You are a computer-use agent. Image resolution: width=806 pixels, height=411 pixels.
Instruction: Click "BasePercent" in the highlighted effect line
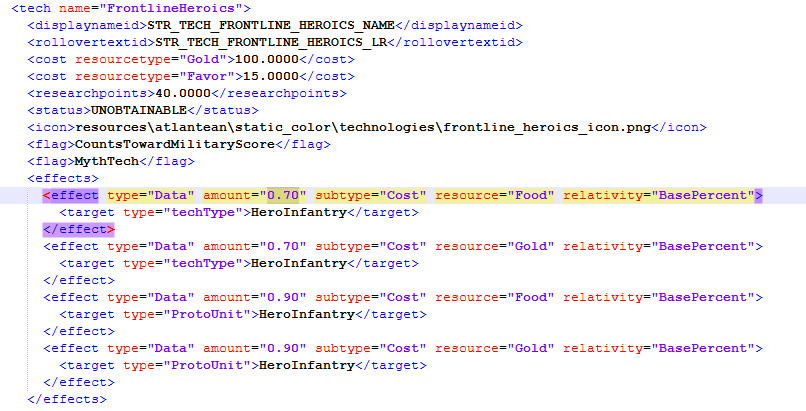coord(703,195)
